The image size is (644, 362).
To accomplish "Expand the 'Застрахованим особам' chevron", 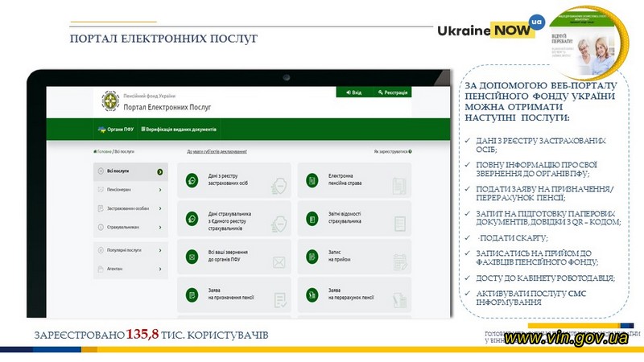I will pyautogui.click(x=160, y=208).
